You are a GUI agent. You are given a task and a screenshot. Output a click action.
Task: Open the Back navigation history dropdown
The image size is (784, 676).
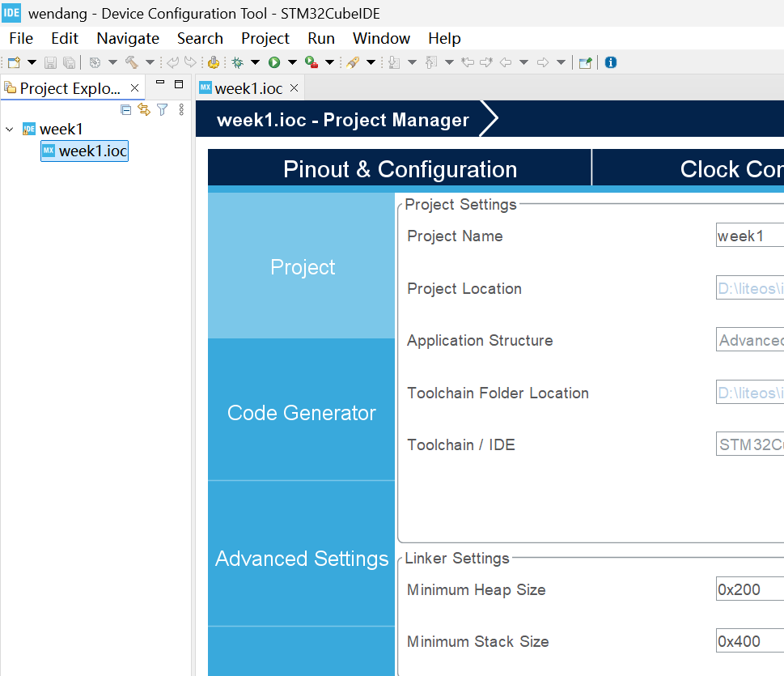click(x=524, y=62)
